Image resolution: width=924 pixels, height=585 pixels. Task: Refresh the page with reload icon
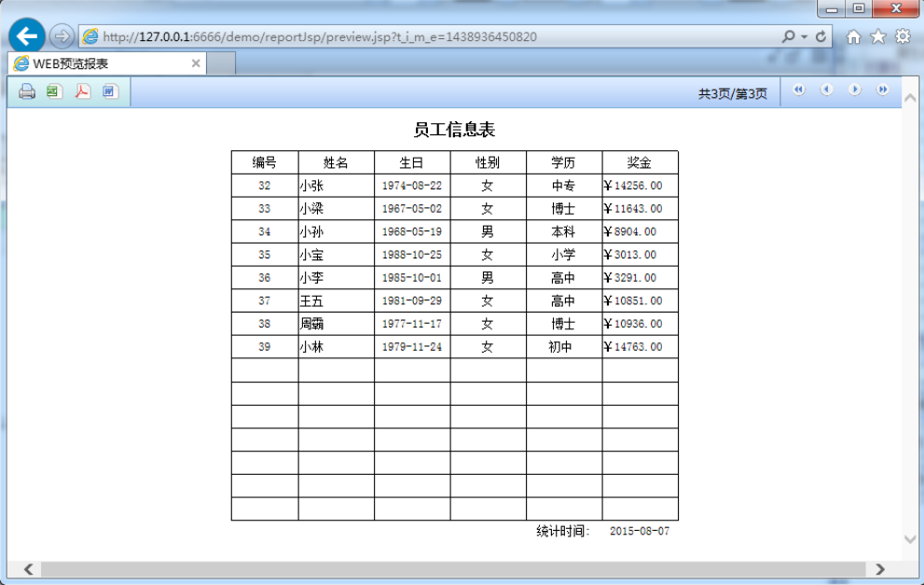821,36
